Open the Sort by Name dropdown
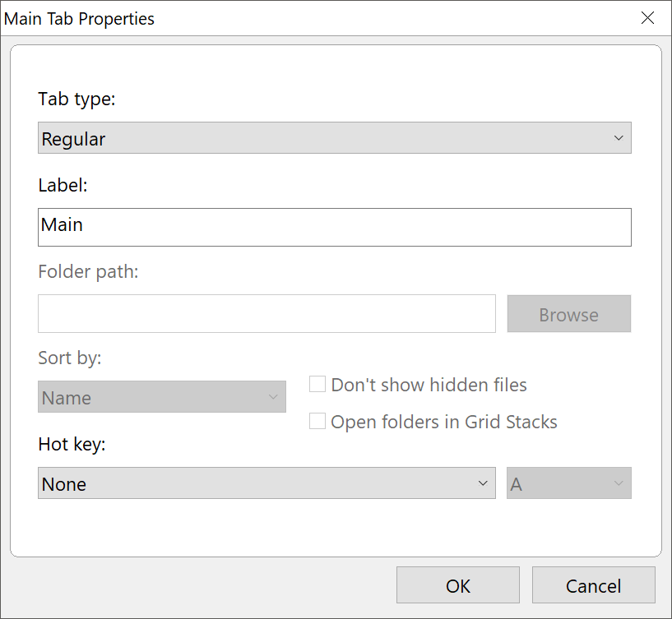This screenshot has height=619, width=672. (162, 397)
